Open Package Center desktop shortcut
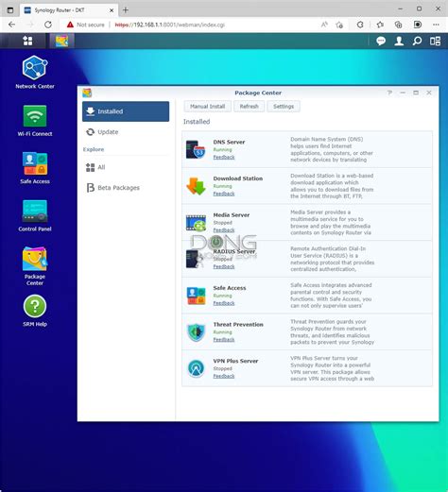 (35, 266)
